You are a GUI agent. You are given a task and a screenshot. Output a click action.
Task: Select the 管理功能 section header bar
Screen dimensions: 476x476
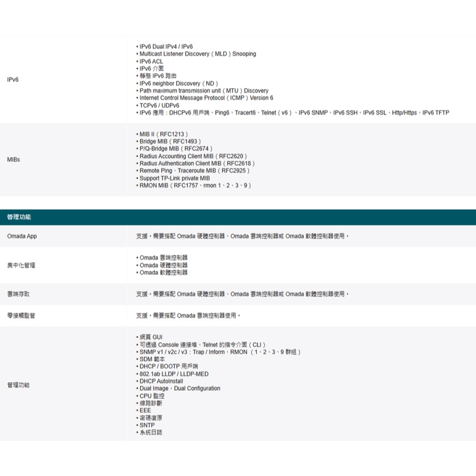[238, 217]
